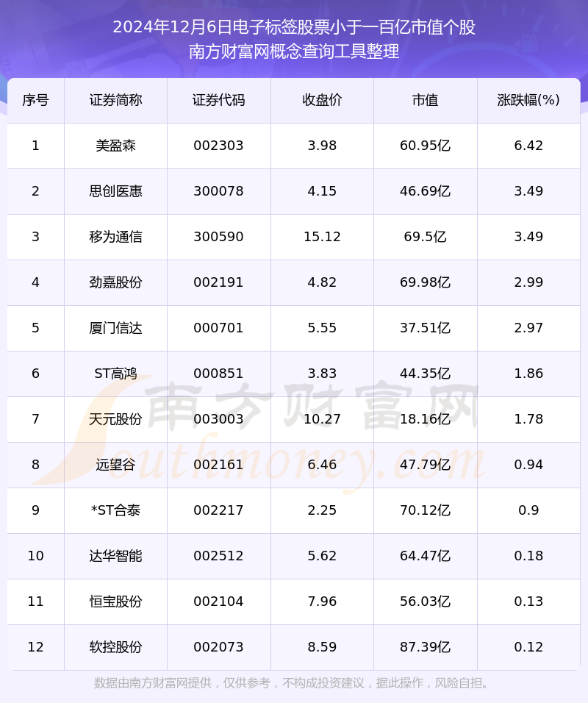Click change percentage 0.9
588x703 pixels.
529,510
